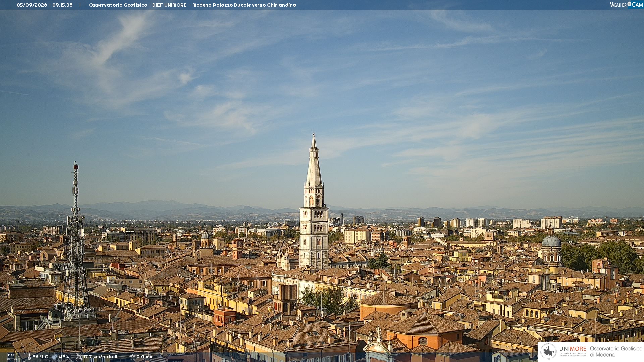Click the Ghirlandina bell tower spire
Screen dimensions: 644x362
[x=314, y=160]
